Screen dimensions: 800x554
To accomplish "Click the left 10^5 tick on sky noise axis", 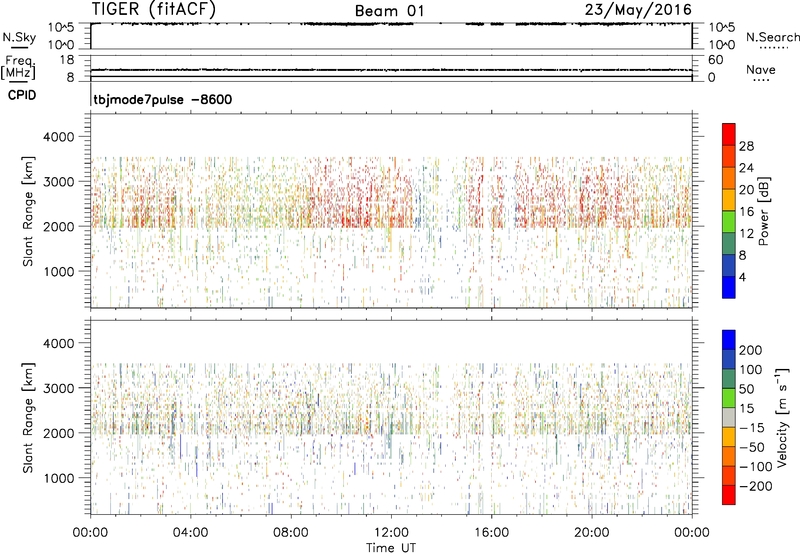I will tap(61, 28).
